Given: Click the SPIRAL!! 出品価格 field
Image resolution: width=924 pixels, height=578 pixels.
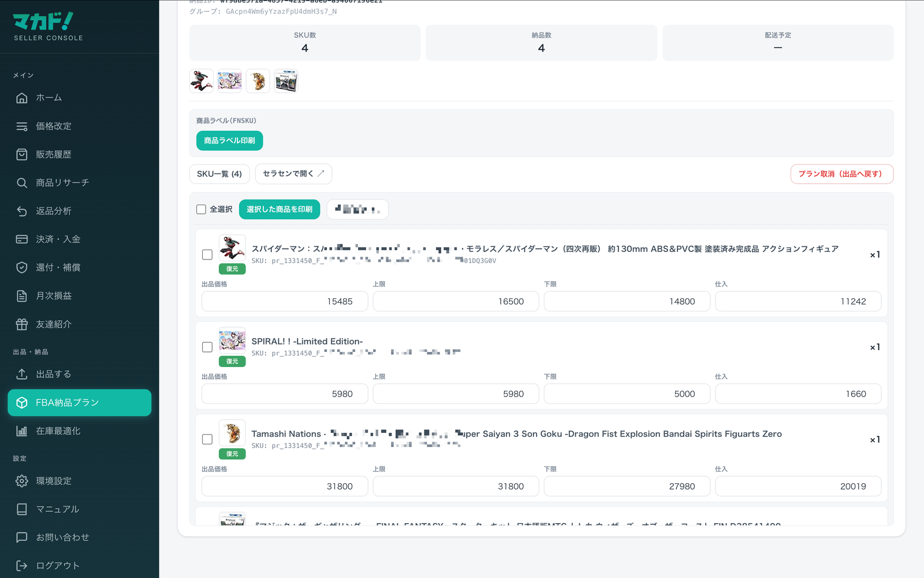Looking at the screenshot, I should [285, 394].
